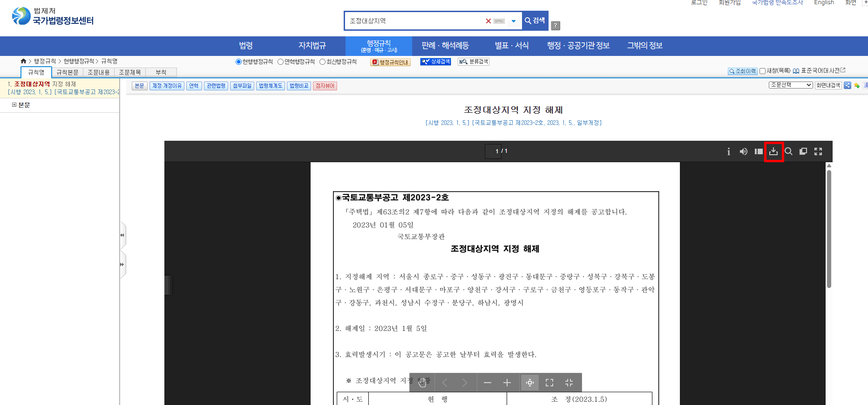This screenshot has width=868, height=405.
Task: Click the share icon
Action: click(x=848, y=85)
